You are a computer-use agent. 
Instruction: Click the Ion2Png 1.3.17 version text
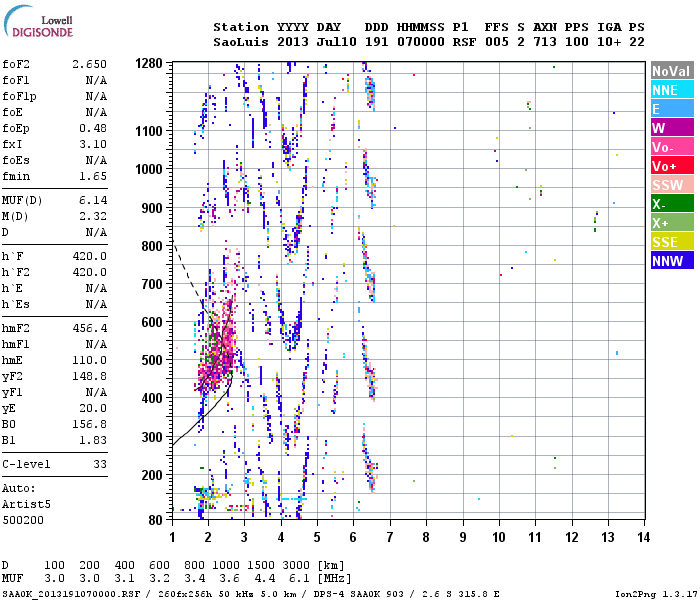pyautogui.click(x=656, y=594)
